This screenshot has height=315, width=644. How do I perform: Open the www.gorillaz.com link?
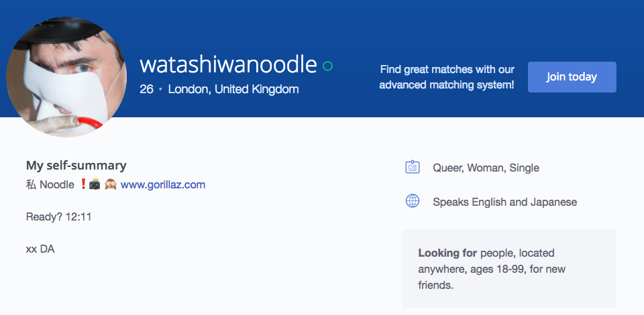pos(163,184)
